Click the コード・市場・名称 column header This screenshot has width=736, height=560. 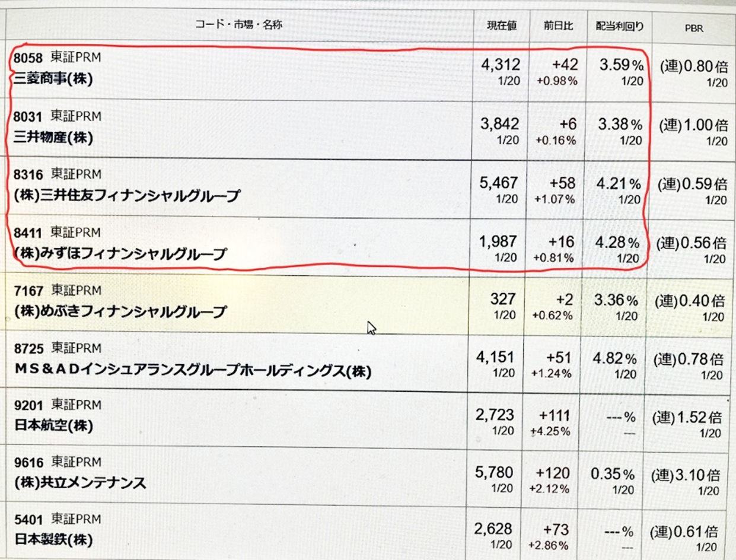[x=238, y=24]
